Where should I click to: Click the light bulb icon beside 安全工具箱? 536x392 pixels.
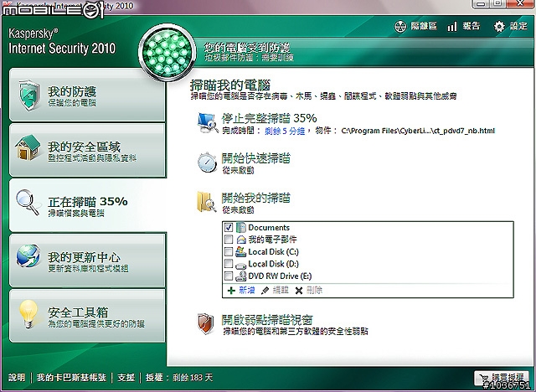coord(28,313)
